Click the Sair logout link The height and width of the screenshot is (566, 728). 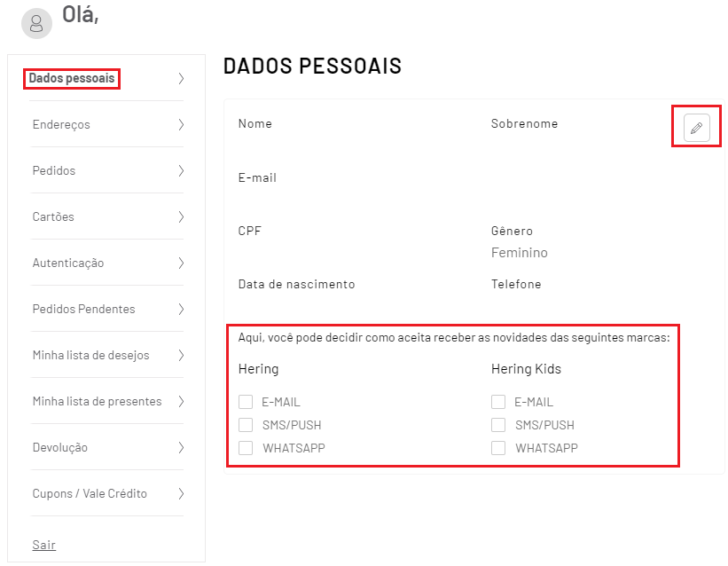point(44,545)
